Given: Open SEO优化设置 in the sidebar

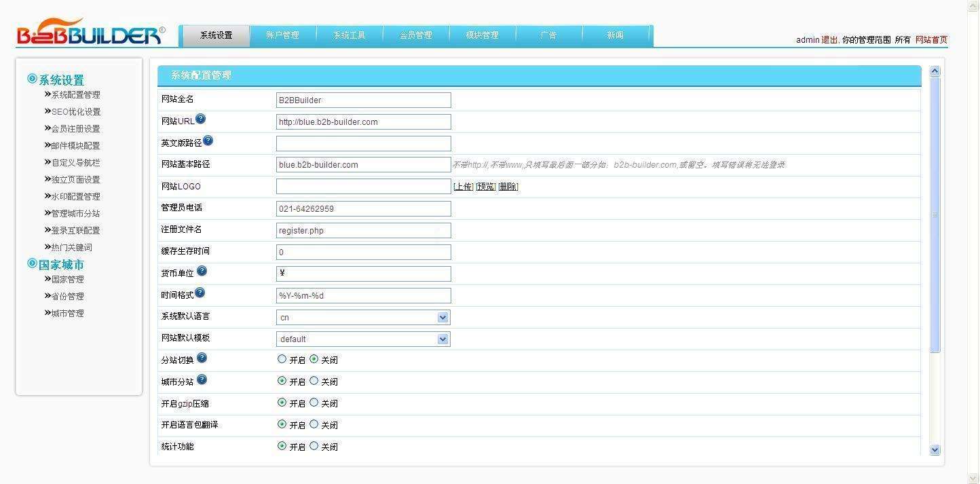Looking at the screenshot, I should [75, 112].
